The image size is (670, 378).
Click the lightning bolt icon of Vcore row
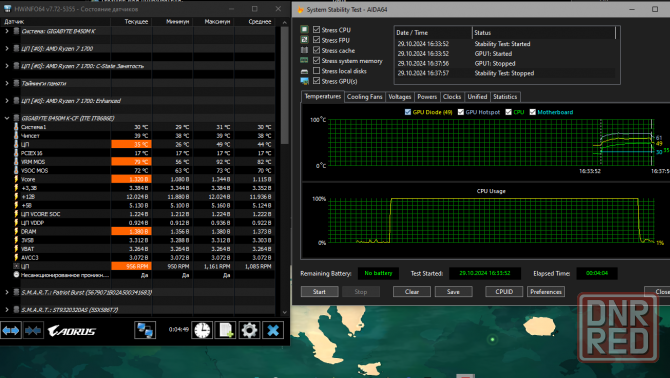16,179
